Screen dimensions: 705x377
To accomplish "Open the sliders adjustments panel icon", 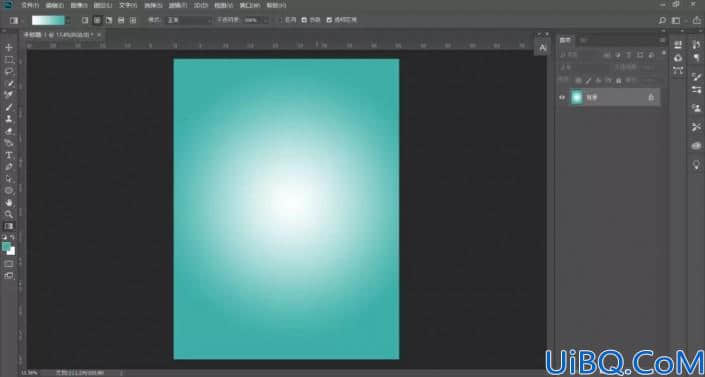I will pyautogui.click(x=696, y=90).
